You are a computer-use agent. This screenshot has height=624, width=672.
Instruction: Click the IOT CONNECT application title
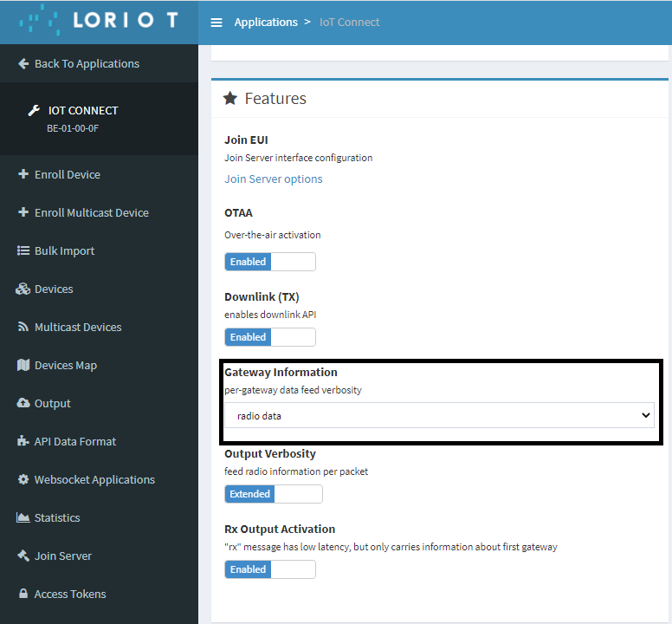point(83,111)
